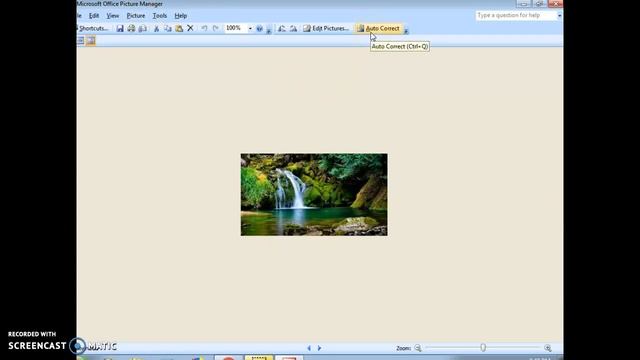Go to the previous picture arrow
The image size is (640, 360).
[x=309, y=348]
